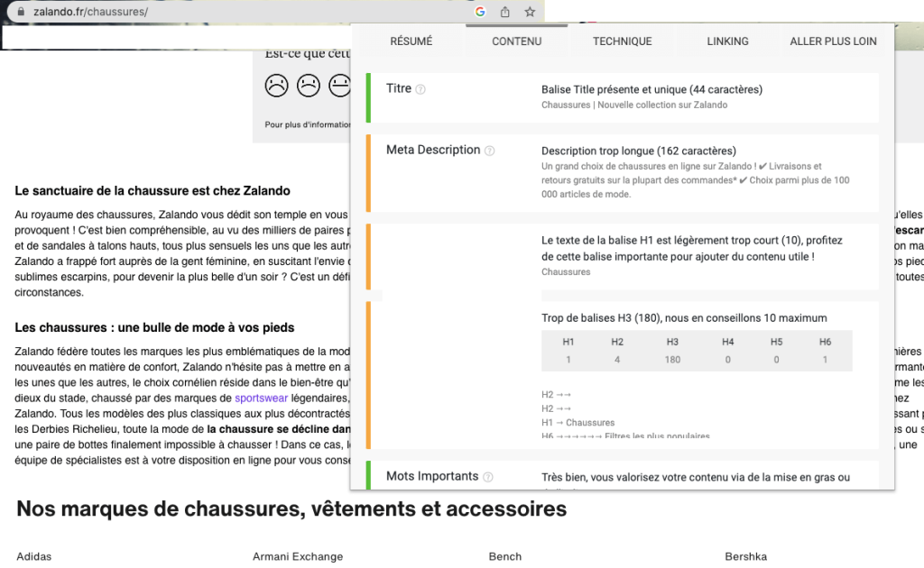The width and height of the screenshot is (924, 568).
Task: Open help icon next to Titre
Action: tap(420, 89)
